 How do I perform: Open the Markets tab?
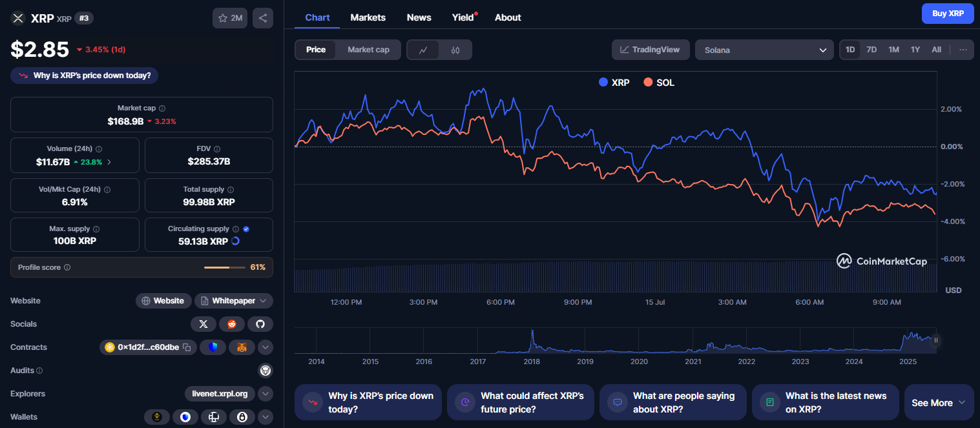pyautogui.click(x=368, y=17)
